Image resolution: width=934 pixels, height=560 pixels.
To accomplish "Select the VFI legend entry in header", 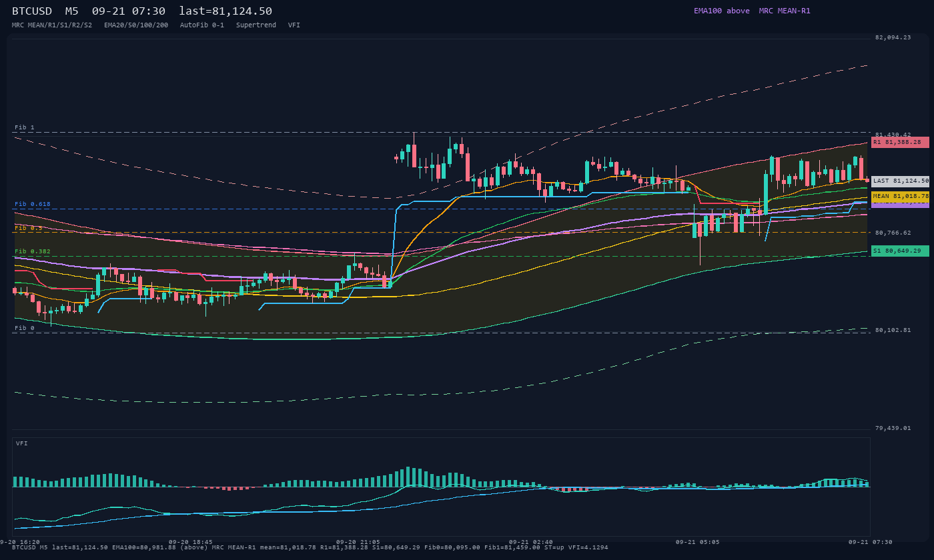I will click(x=294, y=25).
